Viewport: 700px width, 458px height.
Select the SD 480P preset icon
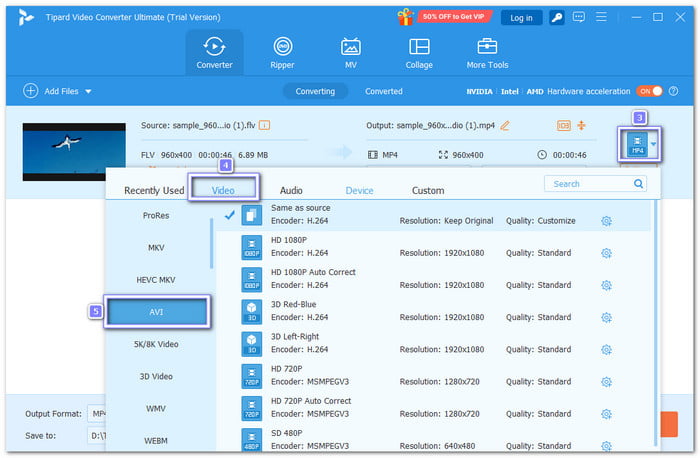(x=252, y=440)
